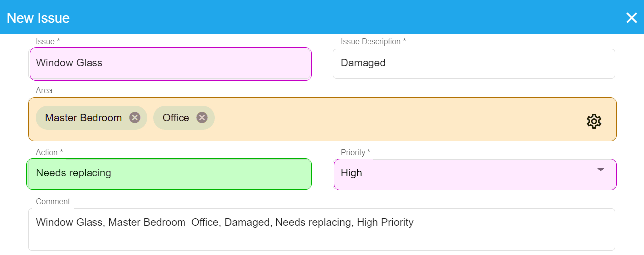The height and width of the screenshot is (255, 644).
Task: Click the Area field label
Action: [44, 91]
